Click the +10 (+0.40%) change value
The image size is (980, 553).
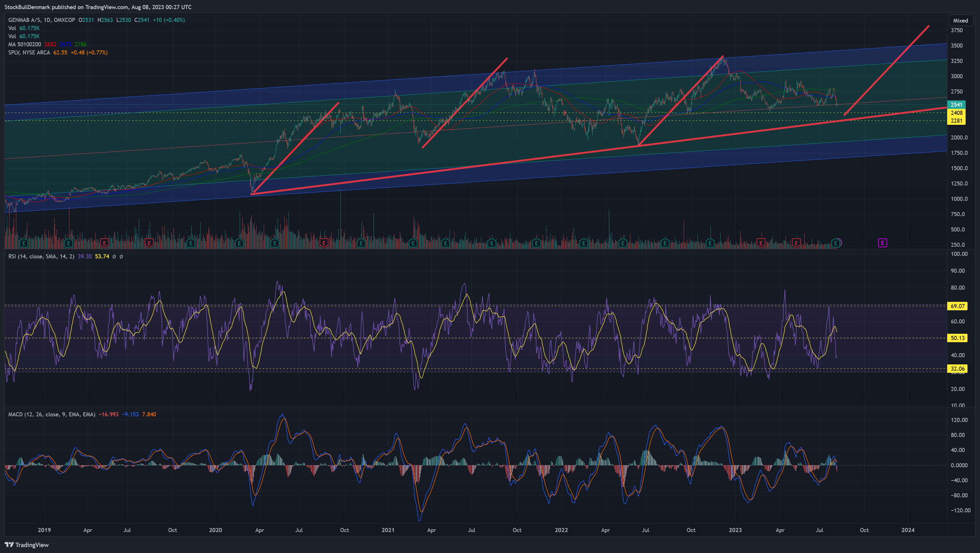[x=169, y=20]
